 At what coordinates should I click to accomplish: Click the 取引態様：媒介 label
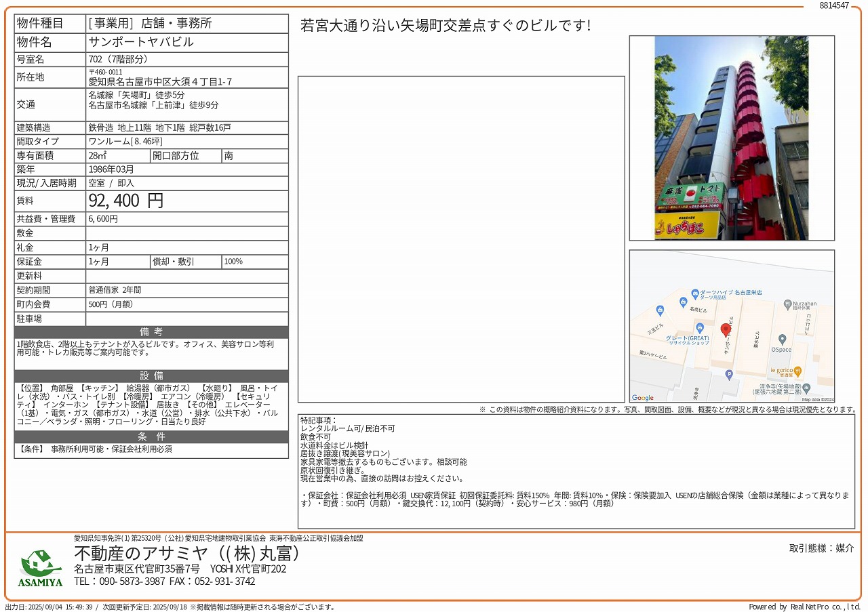point(822,548)
